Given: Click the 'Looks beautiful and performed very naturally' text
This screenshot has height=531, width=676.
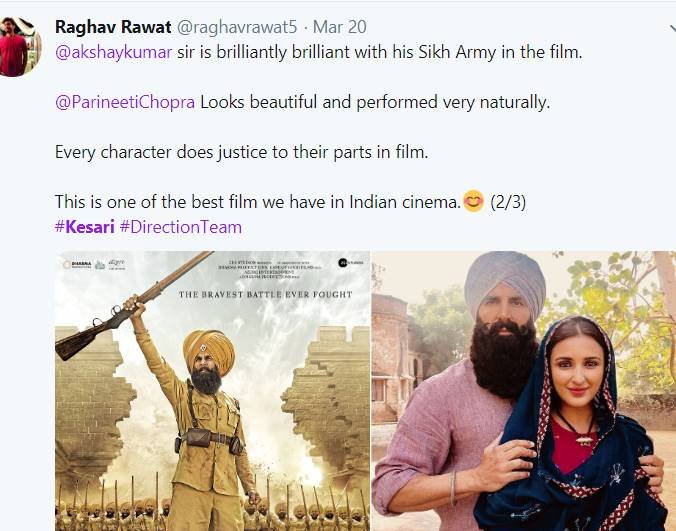Looking at the screenshot, I should [x=375, y=103].
